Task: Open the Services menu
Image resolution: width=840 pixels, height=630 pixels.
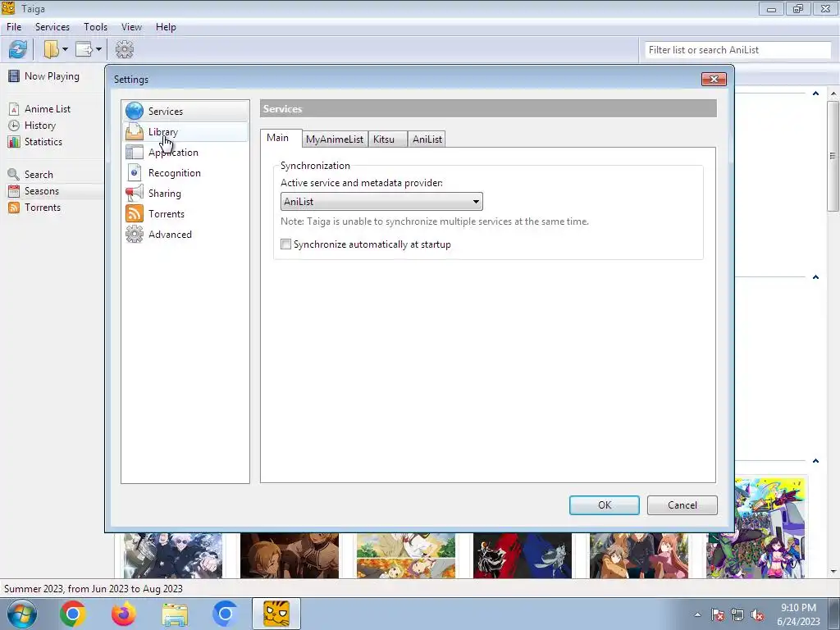Action: tap(52, 27)
